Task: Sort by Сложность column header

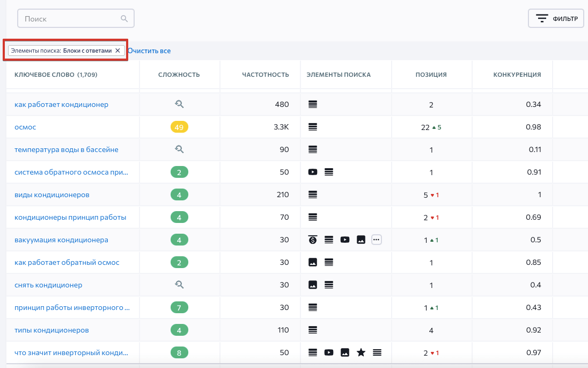Action: [179, 75]
